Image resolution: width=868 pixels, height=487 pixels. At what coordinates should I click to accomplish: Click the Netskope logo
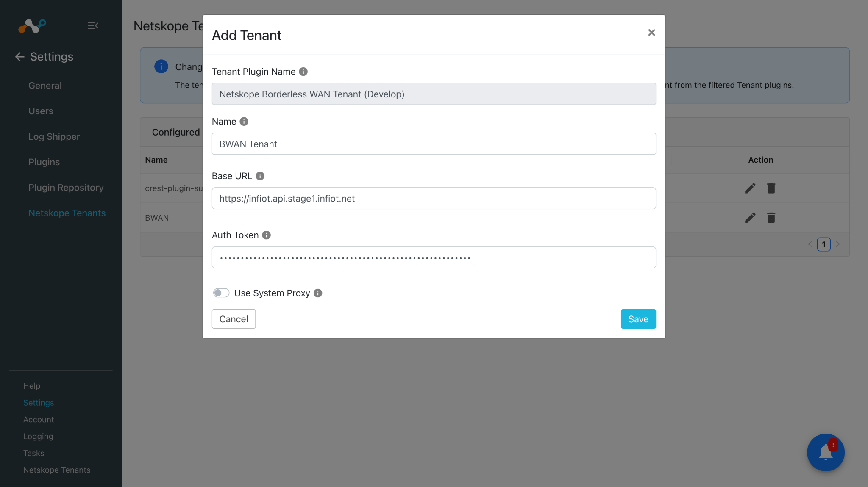coord(32,26)
